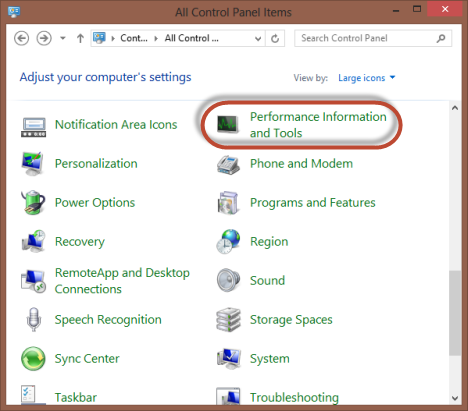Click the Storage Spaces drives icon
This screenshot has height=411, width=468.
pos(228,320)
